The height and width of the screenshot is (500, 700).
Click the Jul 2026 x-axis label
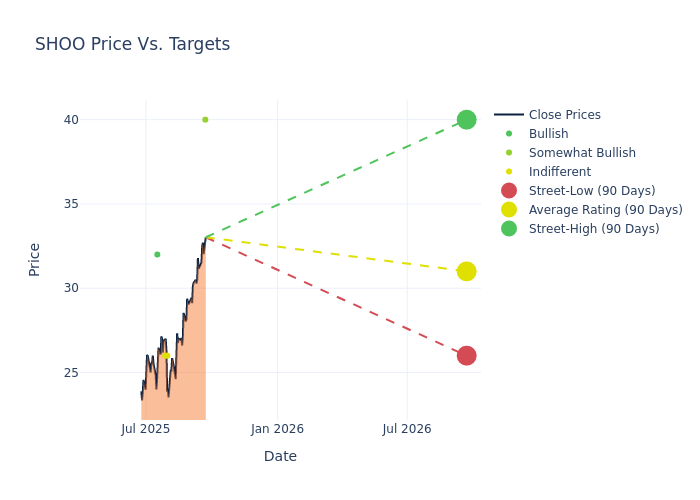tap(407, 429)
